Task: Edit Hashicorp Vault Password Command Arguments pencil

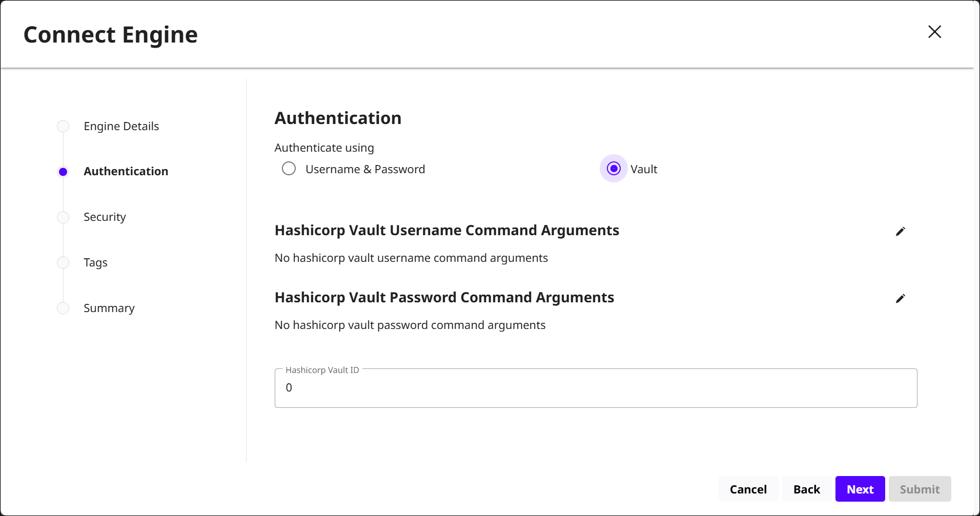Action: 900,299
